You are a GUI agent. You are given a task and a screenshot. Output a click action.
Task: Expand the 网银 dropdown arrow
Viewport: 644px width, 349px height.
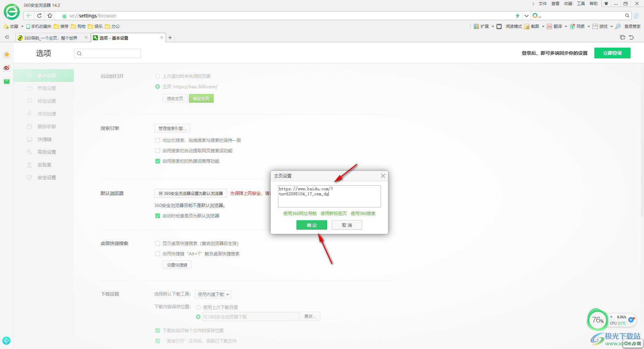click(589, 26)
